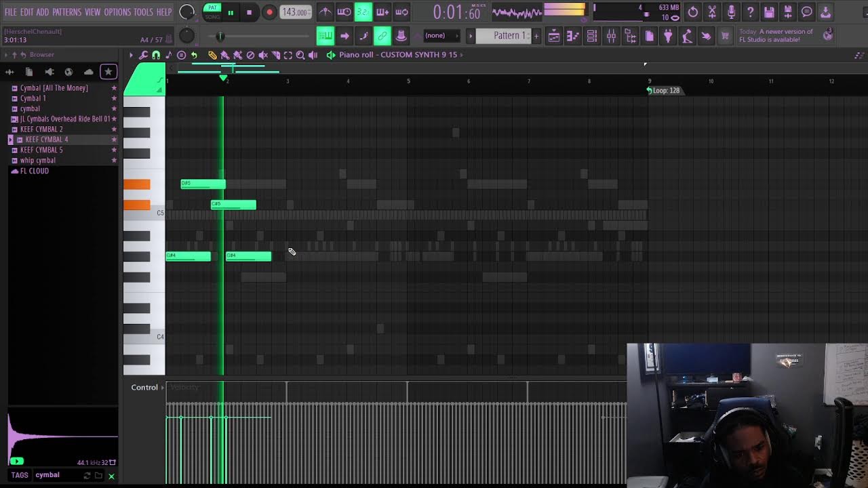868x488 pixels.
Task: Select the Playback scrub tool
Action: point(313,55)
